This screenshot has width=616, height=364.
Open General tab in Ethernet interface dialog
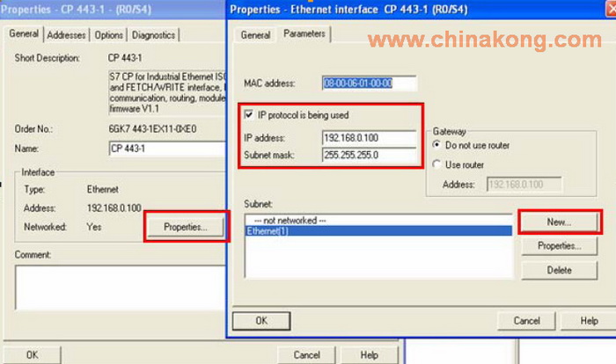click(255, 35)
